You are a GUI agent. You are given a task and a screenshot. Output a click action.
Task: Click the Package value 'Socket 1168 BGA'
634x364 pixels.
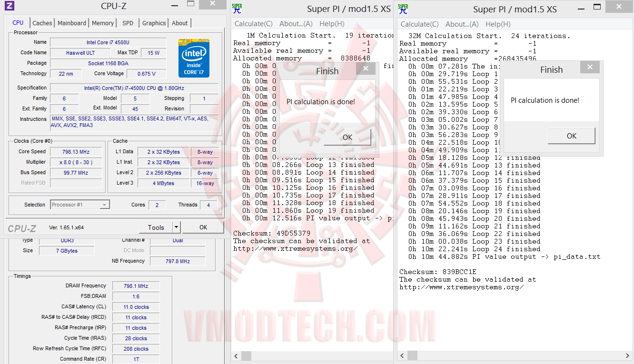click(108, 63)
